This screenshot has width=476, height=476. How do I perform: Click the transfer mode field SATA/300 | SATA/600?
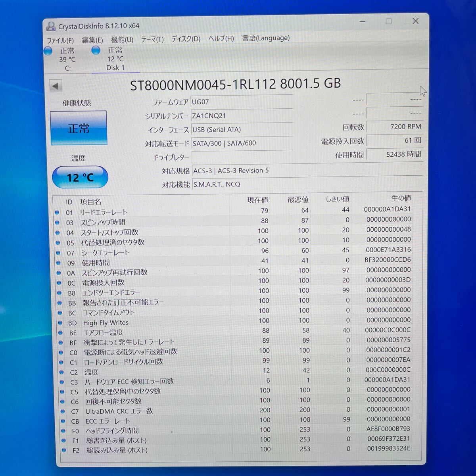(242, 143)
